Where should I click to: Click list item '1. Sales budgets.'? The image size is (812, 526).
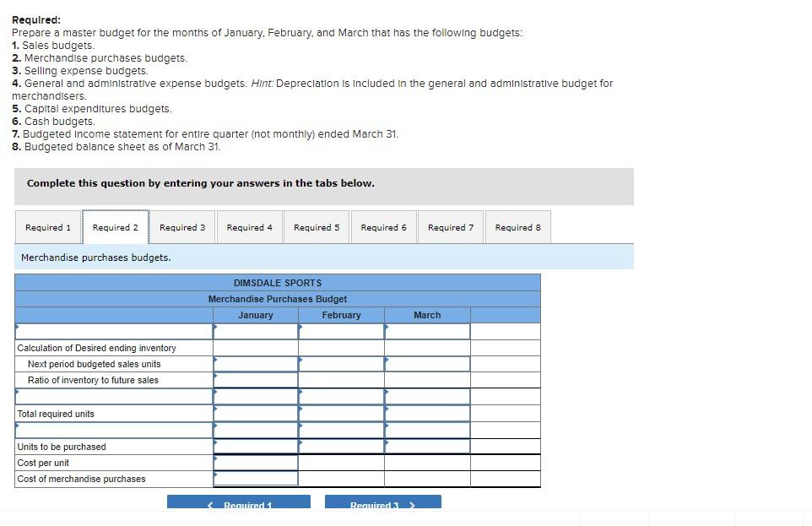click(53, 46)
